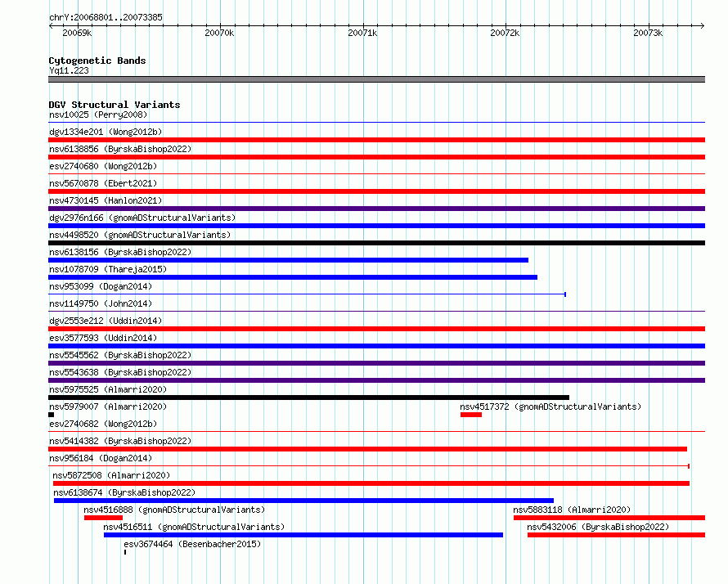Image resolution: width=728 pixels, height=584 pixels.
Task: Select nsv5543638 (ByrskaBishop2022) label
Action: coord(120,372)
